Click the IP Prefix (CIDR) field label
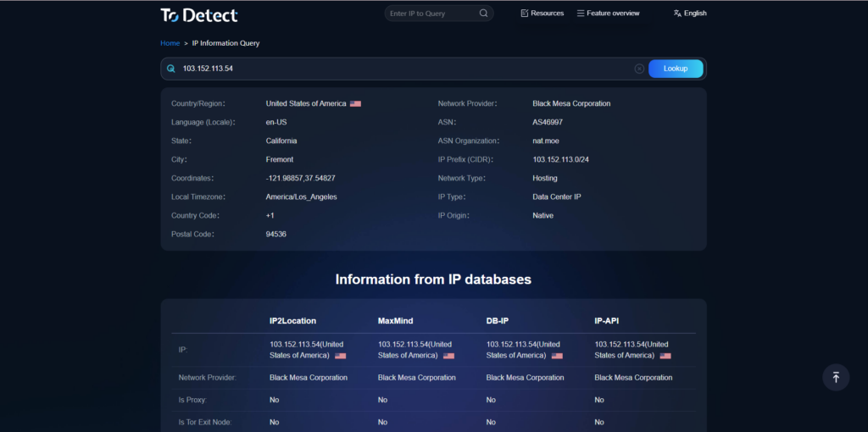This screenshot has height=432, width=868. (x=465, y=159)
